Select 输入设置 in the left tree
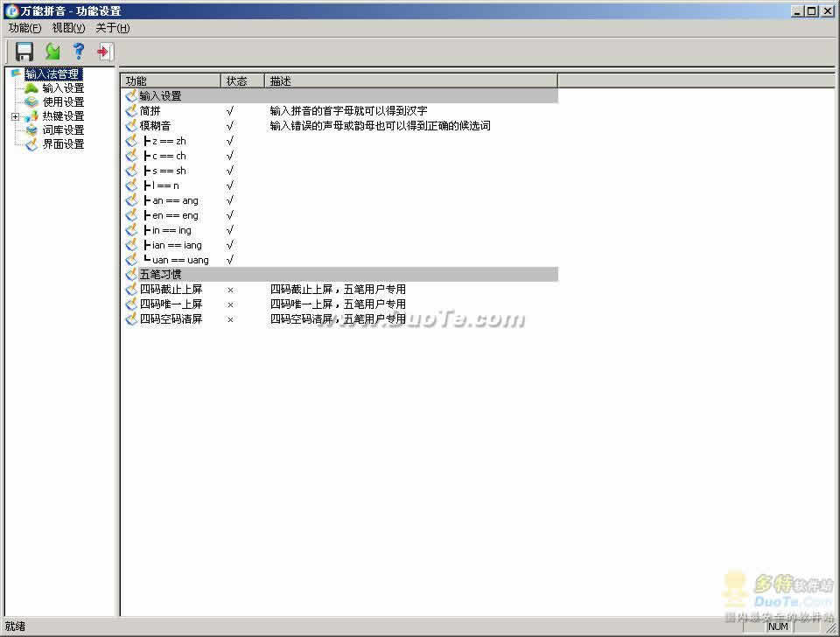The height and width of the screenshot is (637, 840). pos(63,87)
